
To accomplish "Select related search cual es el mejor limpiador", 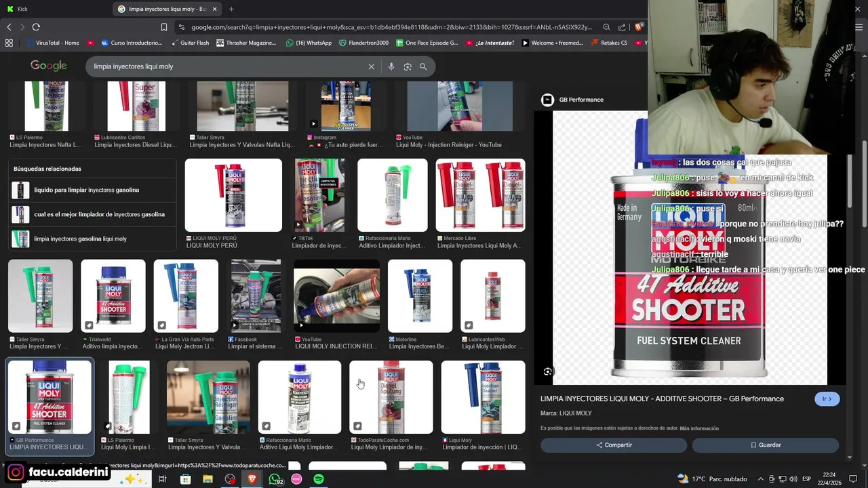I will (x=93, y=214).
